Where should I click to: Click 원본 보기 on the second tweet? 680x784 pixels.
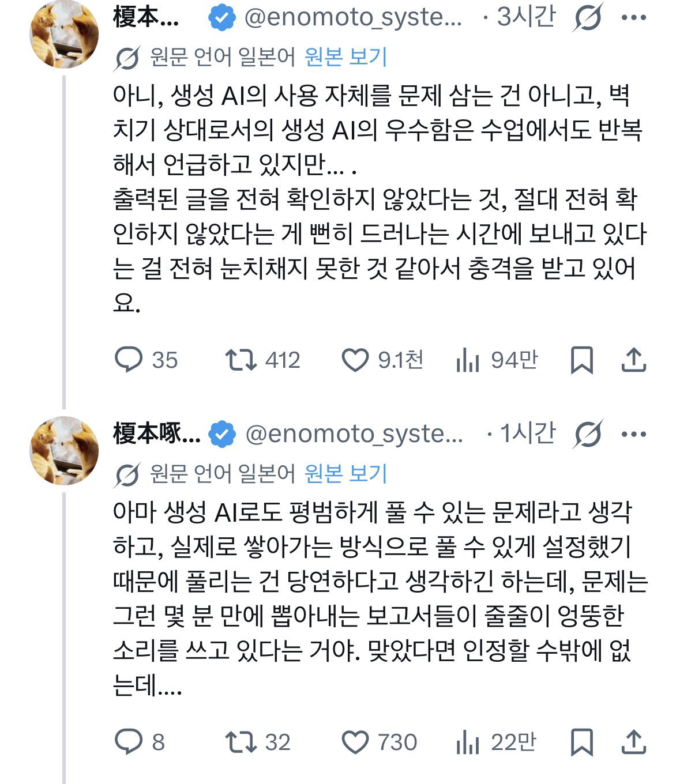pos(345,473)
